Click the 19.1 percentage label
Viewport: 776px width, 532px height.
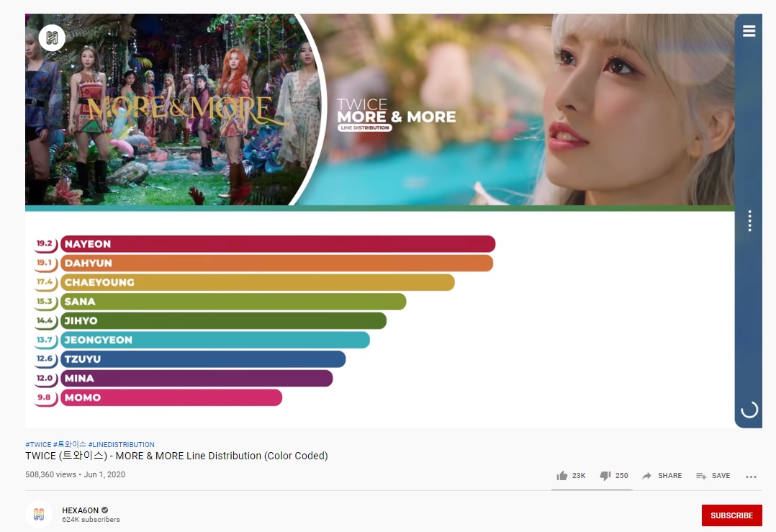45,263
